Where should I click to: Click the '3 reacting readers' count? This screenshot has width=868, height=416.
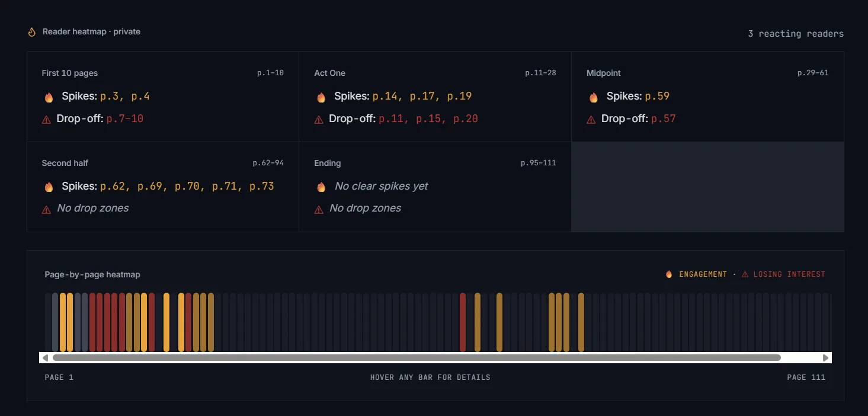[x=796, y=34]
